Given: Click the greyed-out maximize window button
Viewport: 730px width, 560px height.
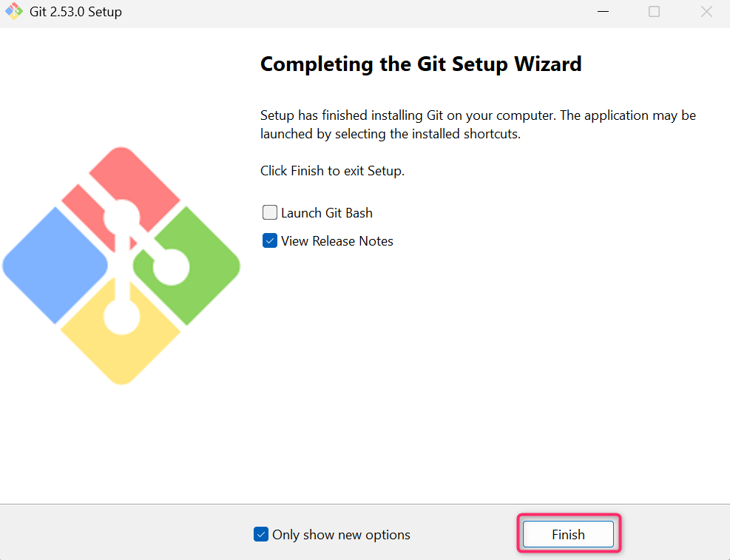Looking at the screenshot, I should pos(654,12).
